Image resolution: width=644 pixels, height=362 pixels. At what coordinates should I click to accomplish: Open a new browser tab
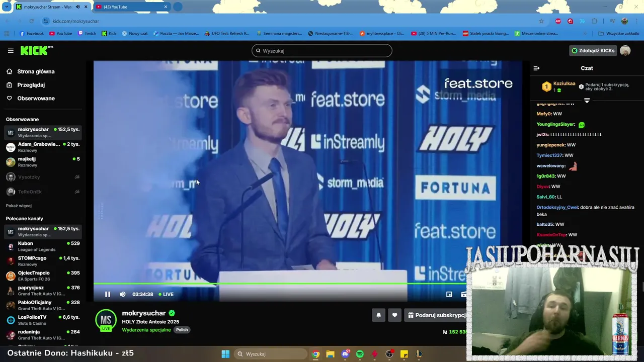tap(178, 7)
